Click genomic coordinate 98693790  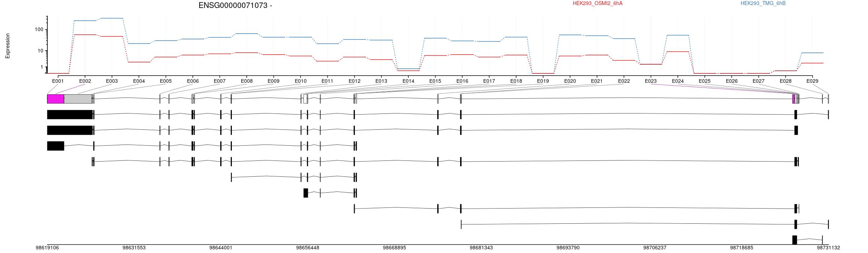568,248
